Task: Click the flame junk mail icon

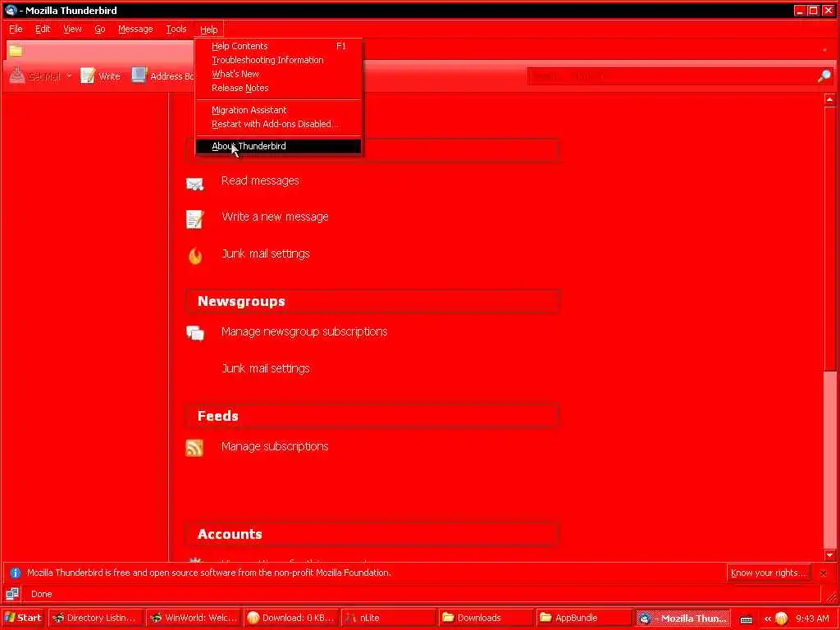Action: [195, 256]
